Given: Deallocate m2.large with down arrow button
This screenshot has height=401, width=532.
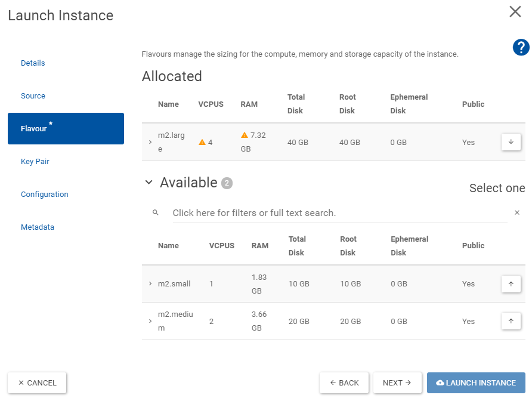Looking at the screenshot, I should [511, 142].
